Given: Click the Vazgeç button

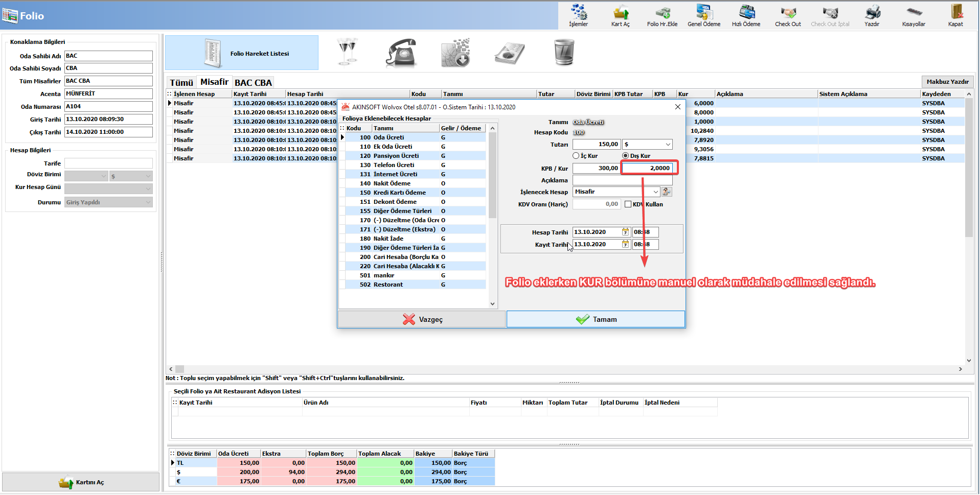Looking at the screenshot, I should pyautogui.click(x=422, y=319).
